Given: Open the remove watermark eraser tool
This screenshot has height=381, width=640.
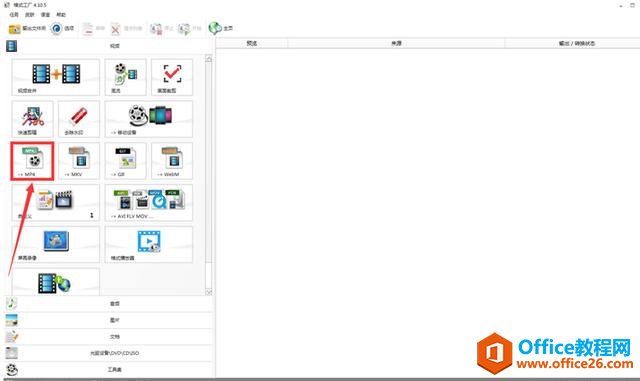Looking at the screenshot, I should tap(79, 119).
